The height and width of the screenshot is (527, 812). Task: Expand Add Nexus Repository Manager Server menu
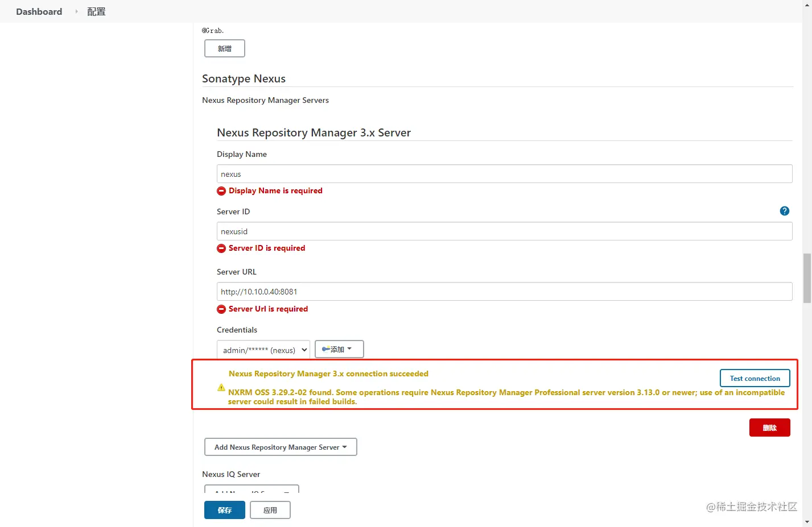(281, 447)
